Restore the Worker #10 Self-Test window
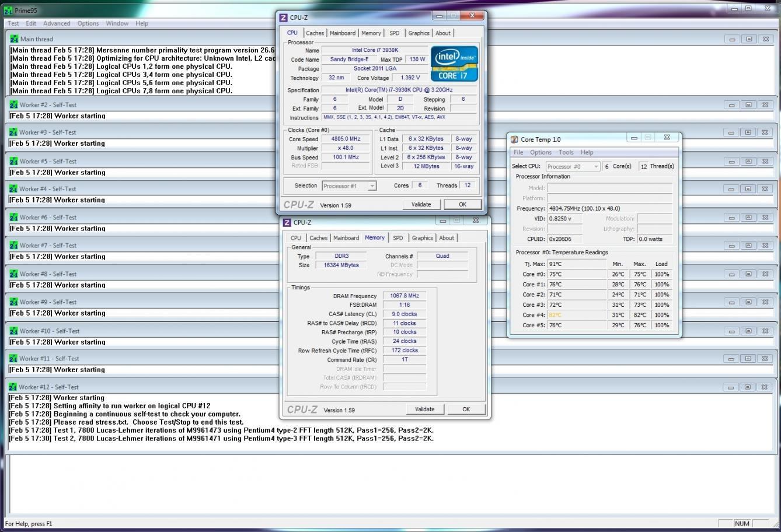This screenshot has width=781, height=532. [748, 331]
